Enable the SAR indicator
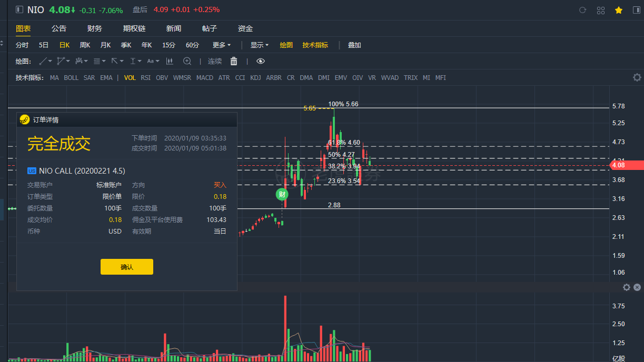Image resolution: width=644 pixels, height=362 pixels. click(x=90, y=77)
